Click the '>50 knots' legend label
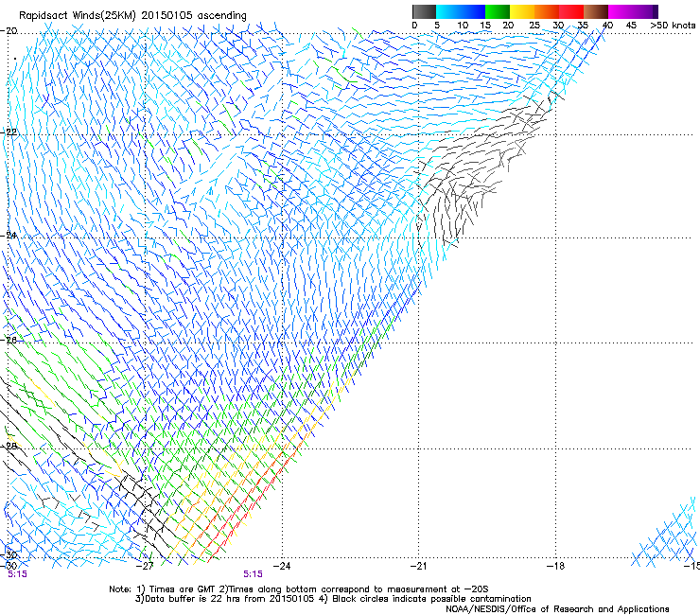Screen dimensions: 700x615 [x=673, y=26]
